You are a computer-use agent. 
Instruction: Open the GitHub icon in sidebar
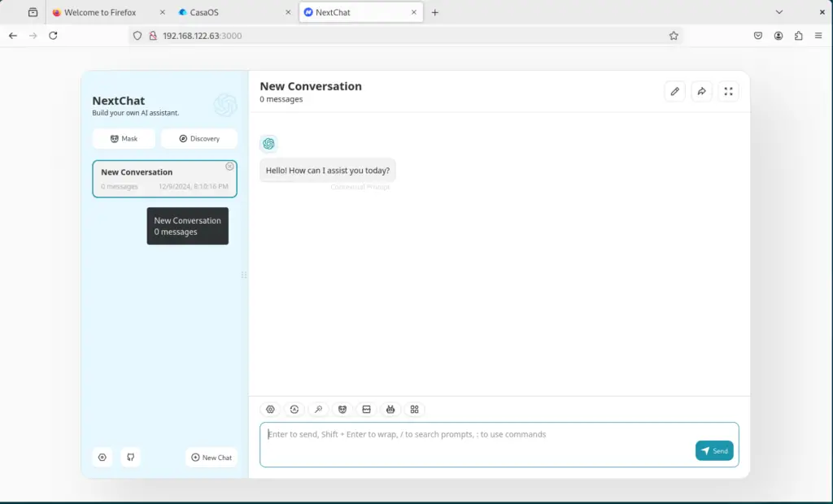point(130,458)
